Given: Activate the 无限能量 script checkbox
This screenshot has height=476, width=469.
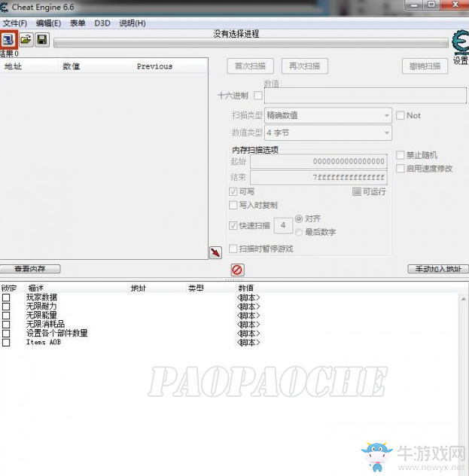Looking at the screenshot, I should pos(6,316).
